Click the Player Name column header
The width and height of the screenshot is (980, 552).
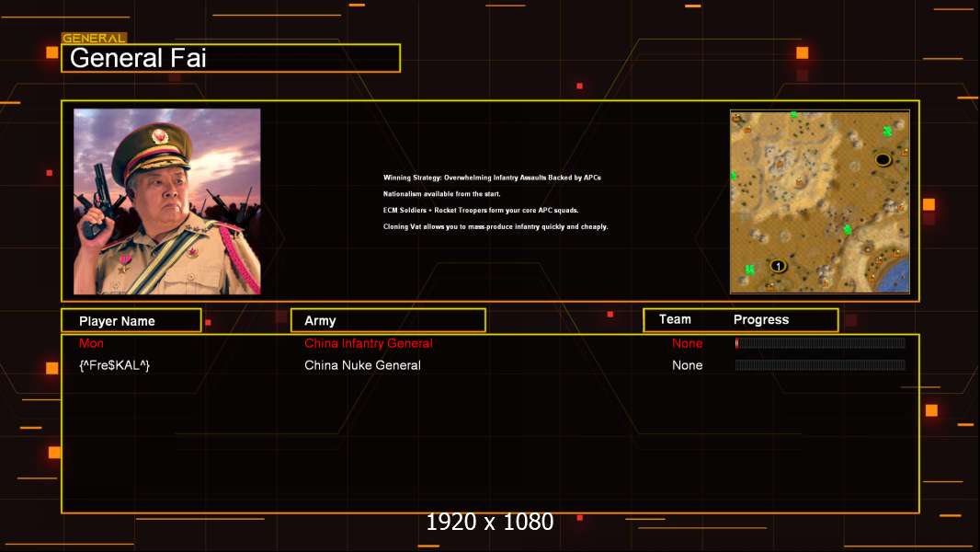[x=131, y=321]
